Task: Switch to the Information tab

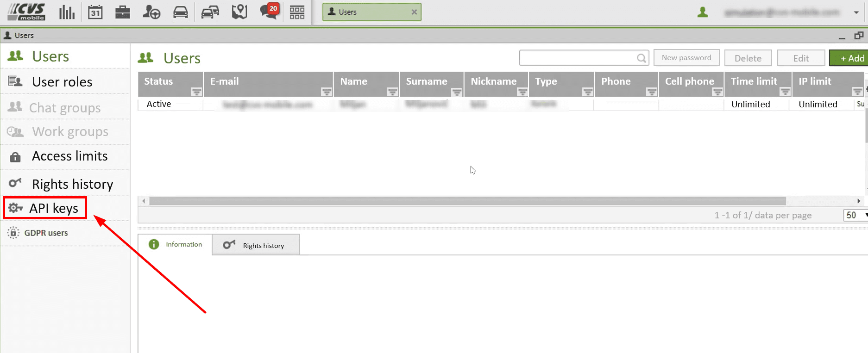Action: (176, 244)
